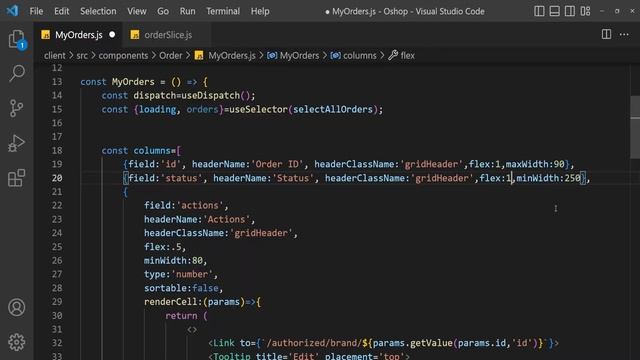Screen dimensions: 640x360
Task: Open the Go menu
Action: pyautogui.click(x=163, y=11)
